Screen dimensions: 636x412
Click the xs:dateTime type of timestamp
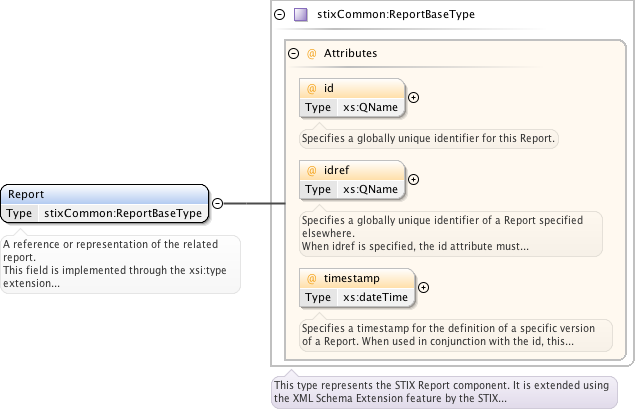(x=374, y=297)
